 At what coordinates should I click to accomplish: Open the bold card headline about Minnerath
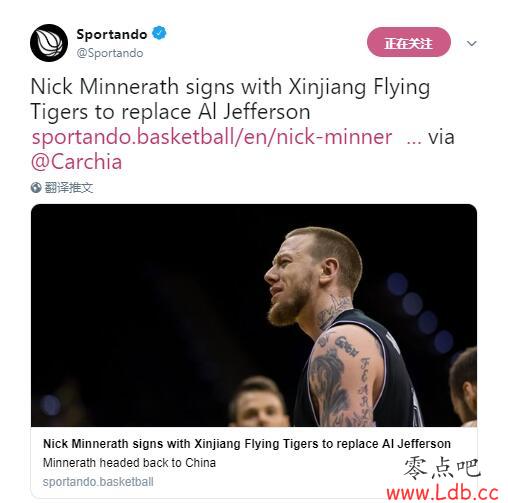(x=247, y=444)
